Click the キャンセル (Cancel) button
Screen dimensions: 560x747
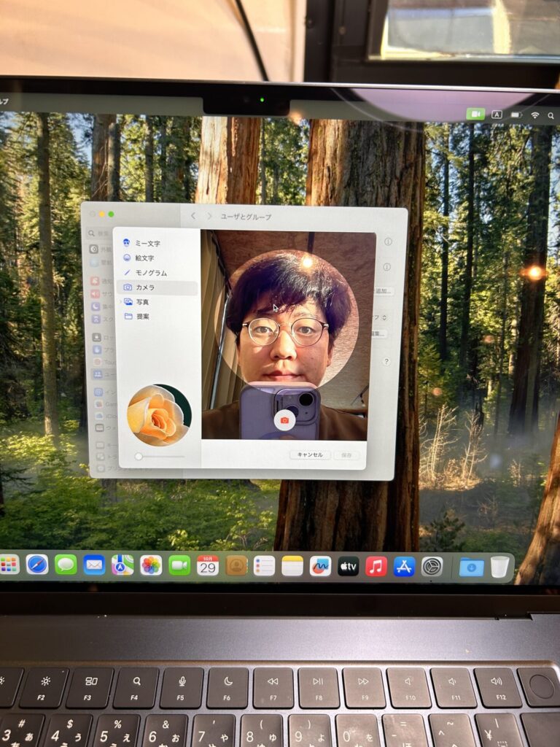pyautogui.click(x=310, y=454)
